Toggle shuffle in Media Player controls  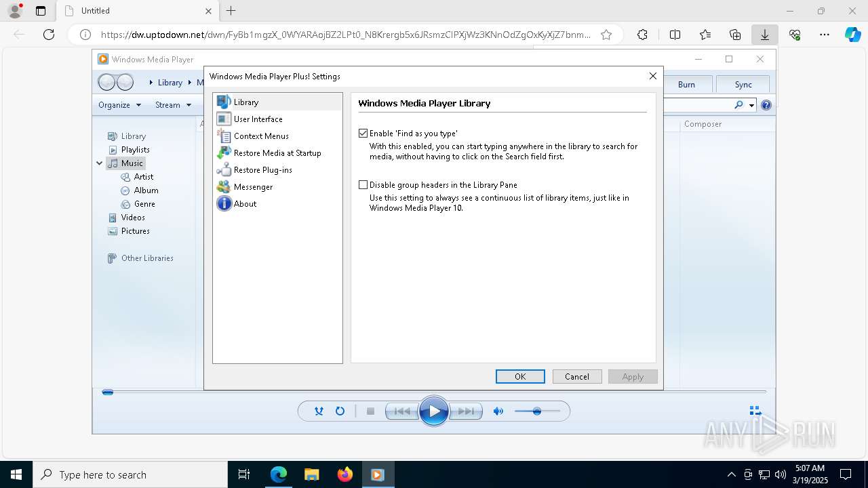pos(319,411)
